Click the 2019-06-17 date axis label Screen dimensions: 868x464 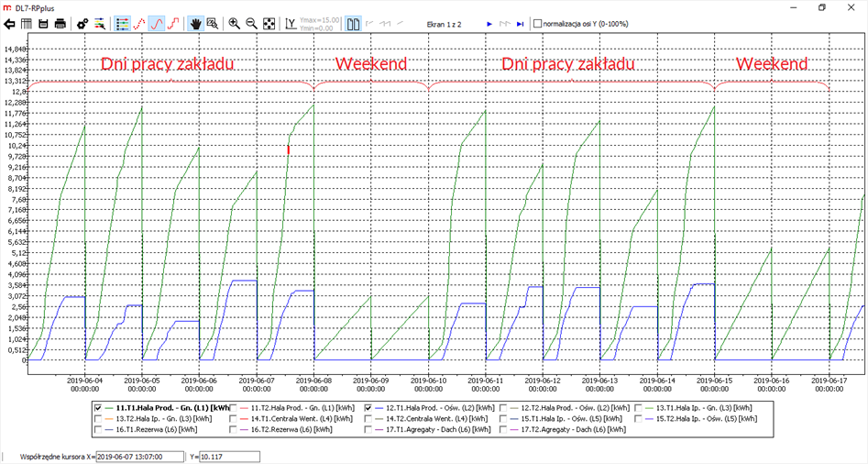click(x=829, y=385)
